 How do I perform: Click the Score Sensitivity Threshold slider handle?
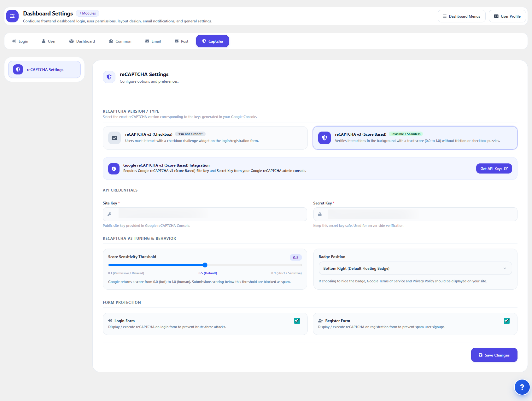[205, 265]
